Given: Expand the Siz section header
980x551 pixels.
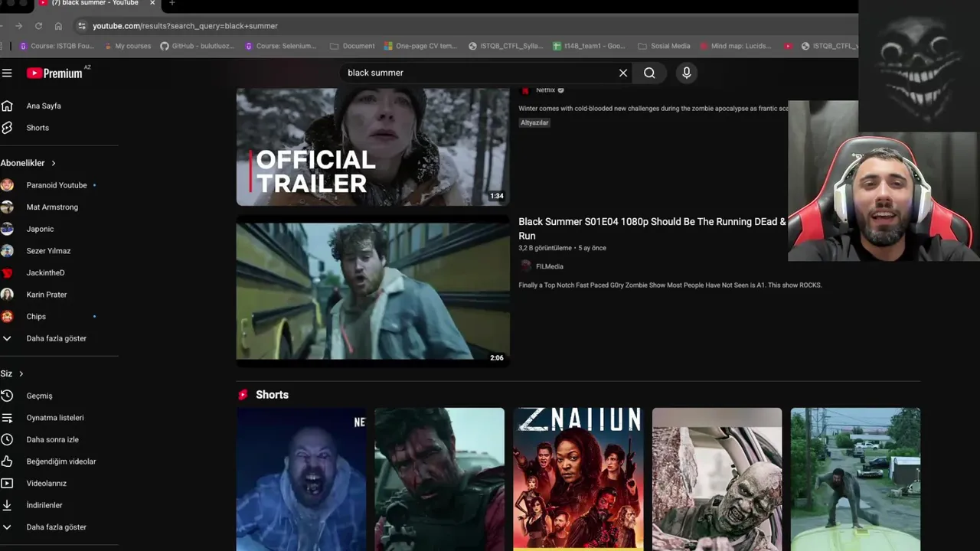Looking at the screenshot, I should point(12,373).
